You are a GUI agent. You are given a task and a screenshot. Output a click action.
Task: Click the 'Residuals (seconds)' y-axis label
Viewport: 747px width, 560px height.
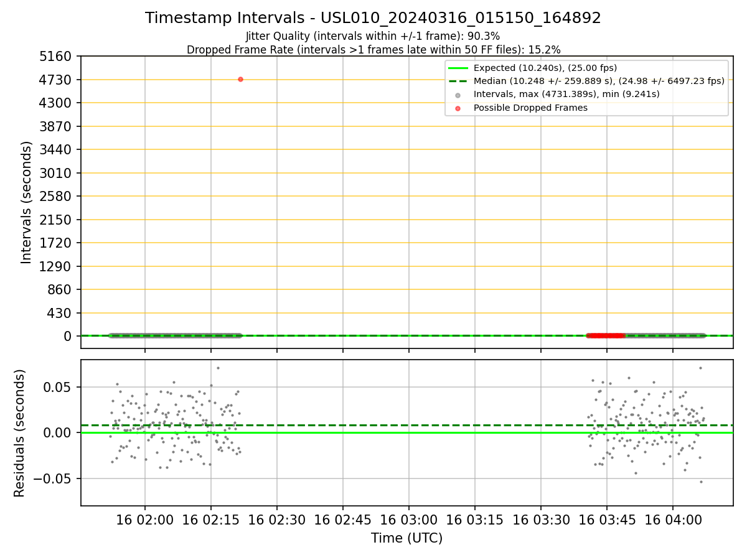(x=20, y=433)
